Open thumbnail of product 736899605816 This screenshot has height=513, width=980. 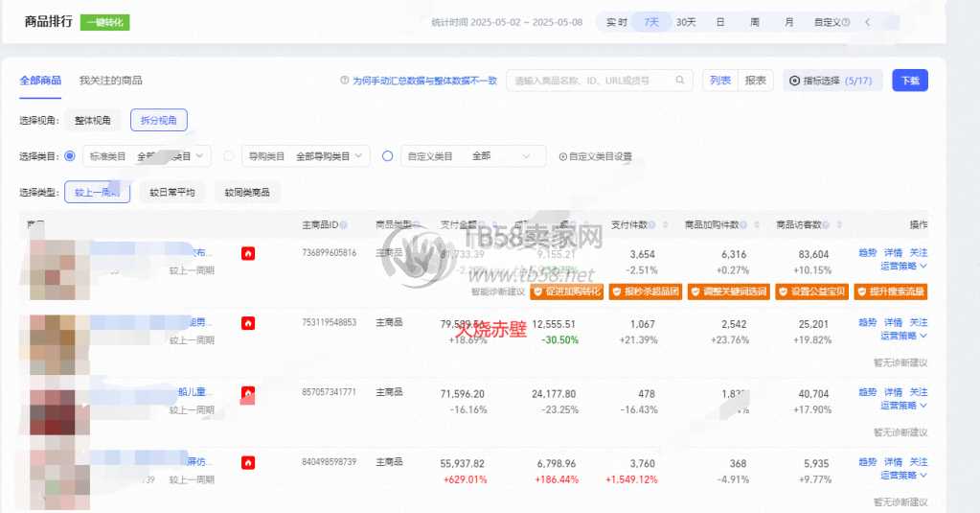(59, 270)
